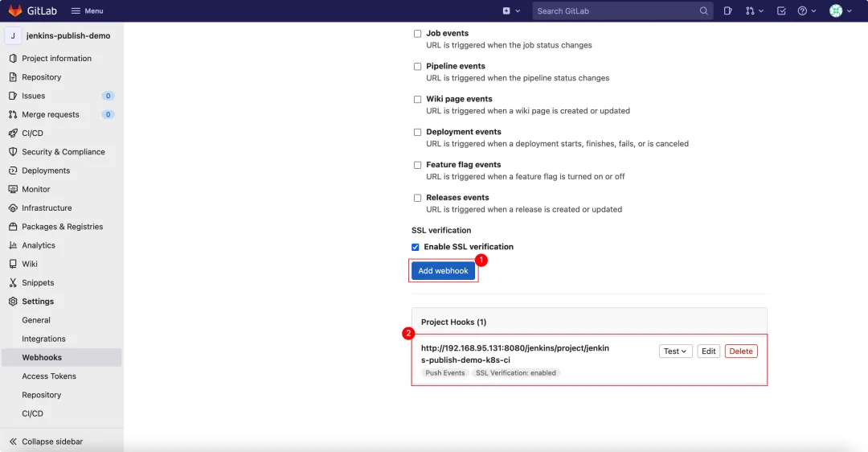Image resolution: width=868 pixels, height=452 pixels.
Task: Click the Analytics chart icon
Action: point(13,245)
